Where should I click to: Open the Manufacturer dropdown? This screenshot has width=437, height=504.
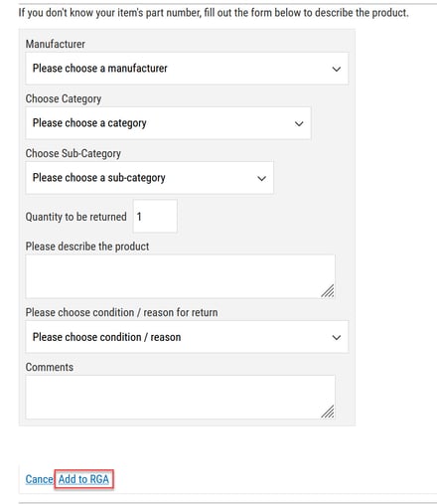(x=187, y=69)
